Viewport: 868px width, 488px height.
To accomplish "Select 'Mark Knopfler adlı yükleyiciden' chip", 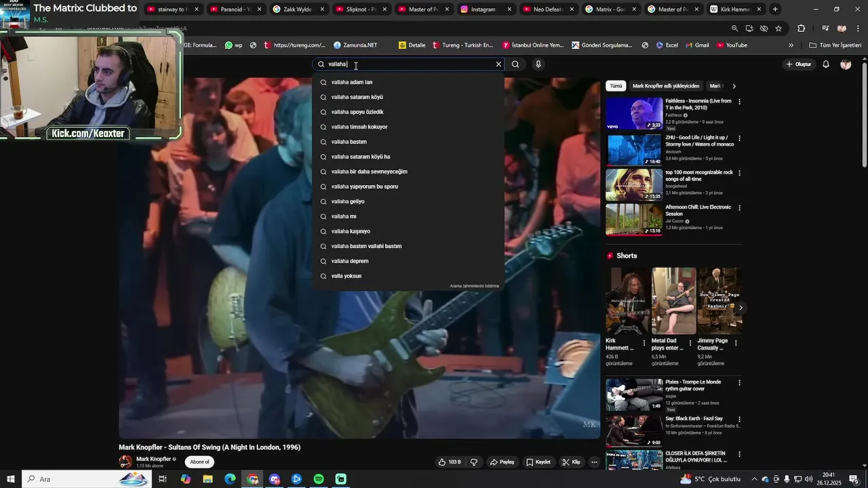I will (665, 86).
